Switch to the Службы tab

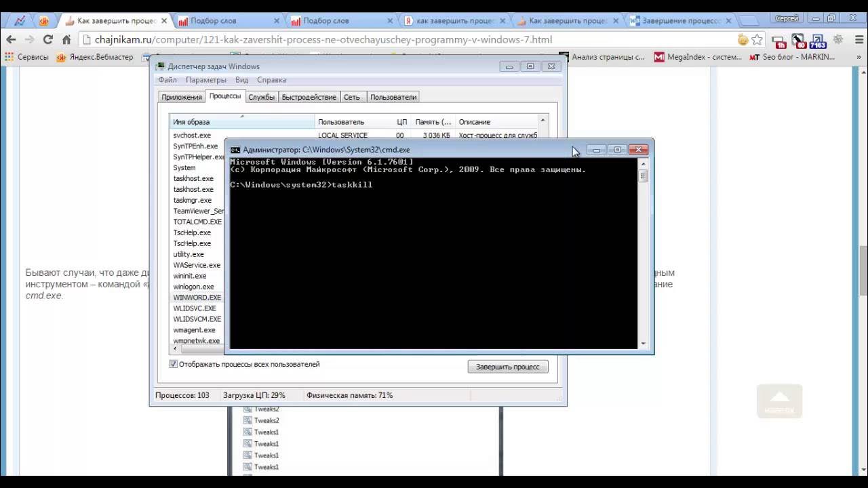pyautogui.click(x=261, y=97)
